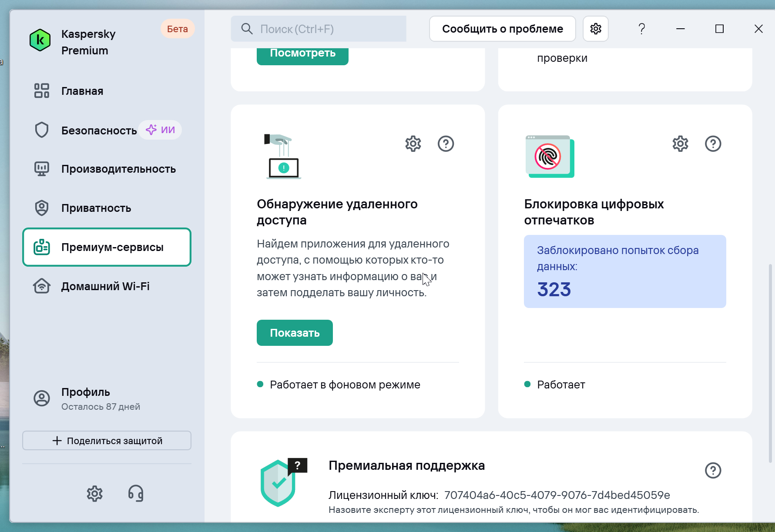
Task: Open help question mark in title bar
Action: click(x=641, y=29)
